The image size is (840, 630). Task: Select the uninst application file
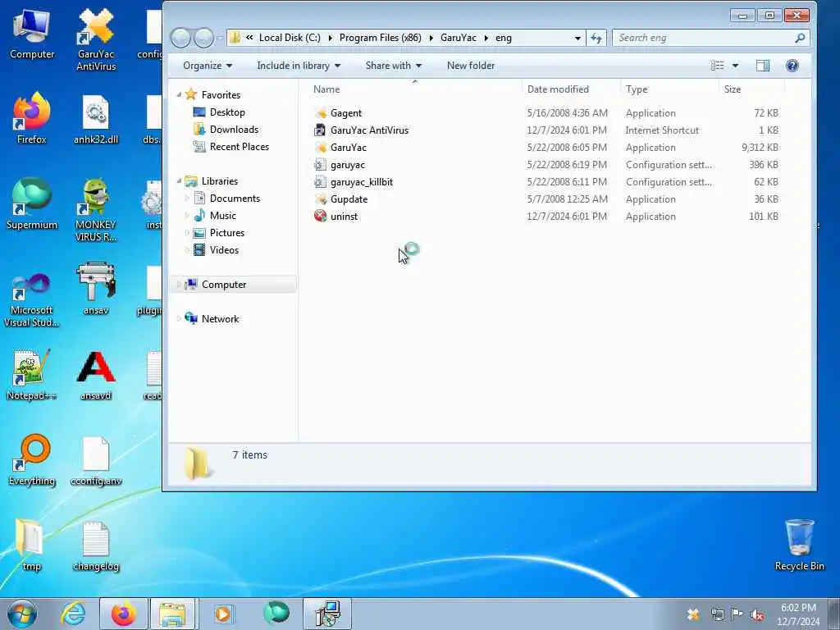coord(336,216)
